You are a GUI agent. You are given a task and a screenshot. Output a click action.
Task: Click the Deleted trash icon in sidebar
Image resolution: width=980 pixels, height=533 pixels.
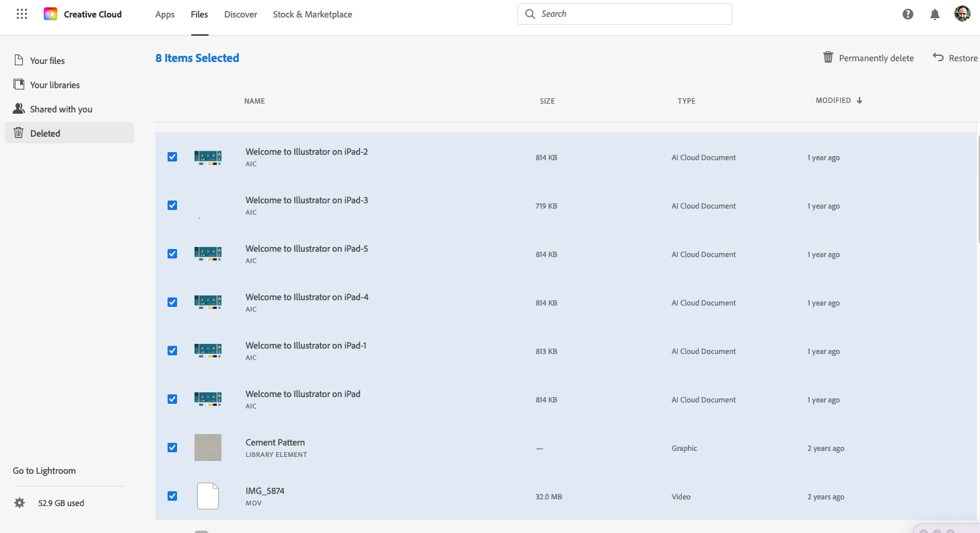(x=19, y=133)
